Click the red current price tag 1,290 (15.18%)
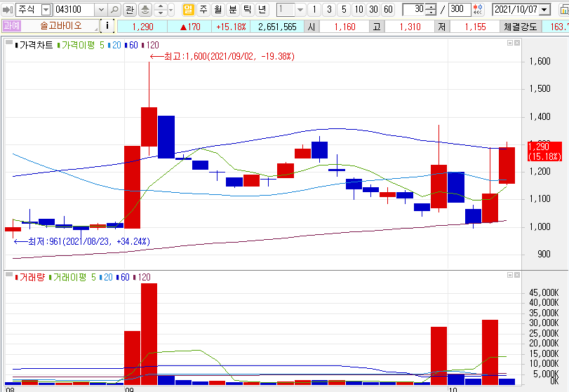The width and height of the screenshot is (569, 392). (544, 151)
